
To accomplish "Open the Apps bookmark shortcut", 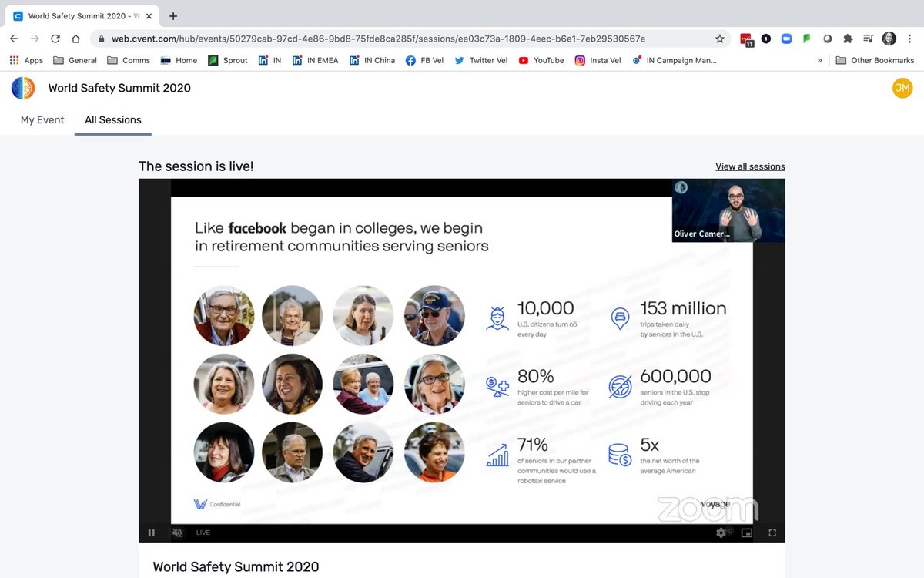I will (26, 60).
